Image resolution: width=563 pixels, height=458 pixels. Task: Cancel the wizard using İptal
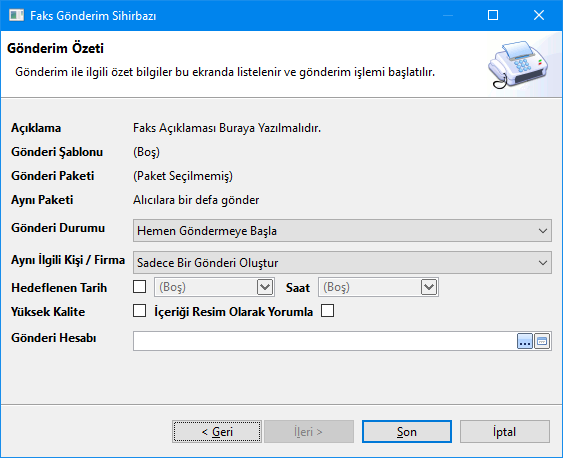click(505, 431)
